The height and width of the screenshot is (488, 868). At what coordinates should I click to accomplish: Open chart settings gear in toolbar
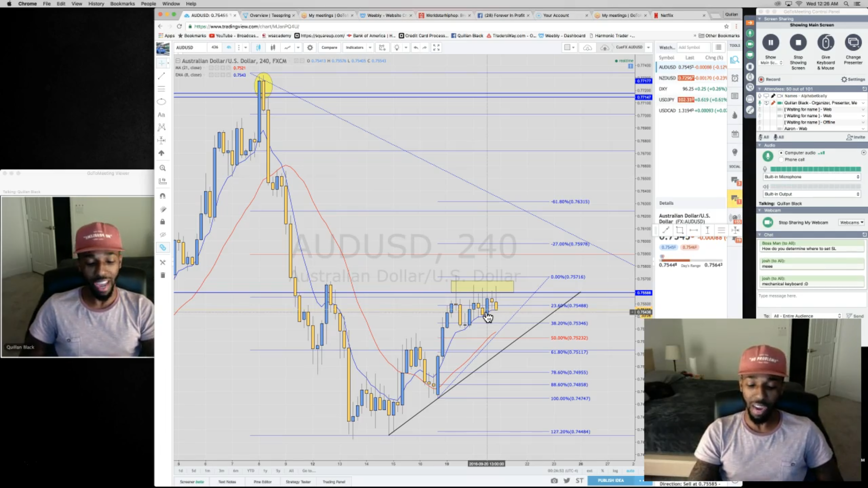click(310, 47)
